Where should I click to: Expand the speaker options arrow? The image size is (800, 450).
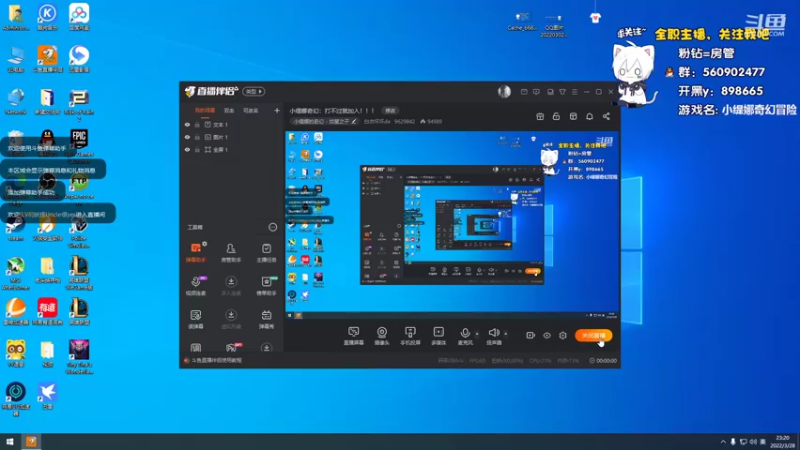click(x=506, y=334)
